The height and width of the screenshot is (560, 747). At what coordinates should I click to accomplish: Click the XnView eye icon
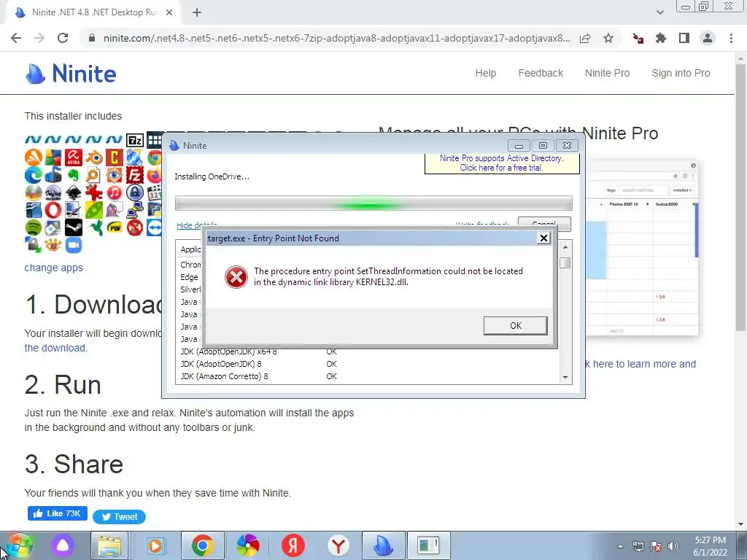pyautogui.click(x=53, y=245)
